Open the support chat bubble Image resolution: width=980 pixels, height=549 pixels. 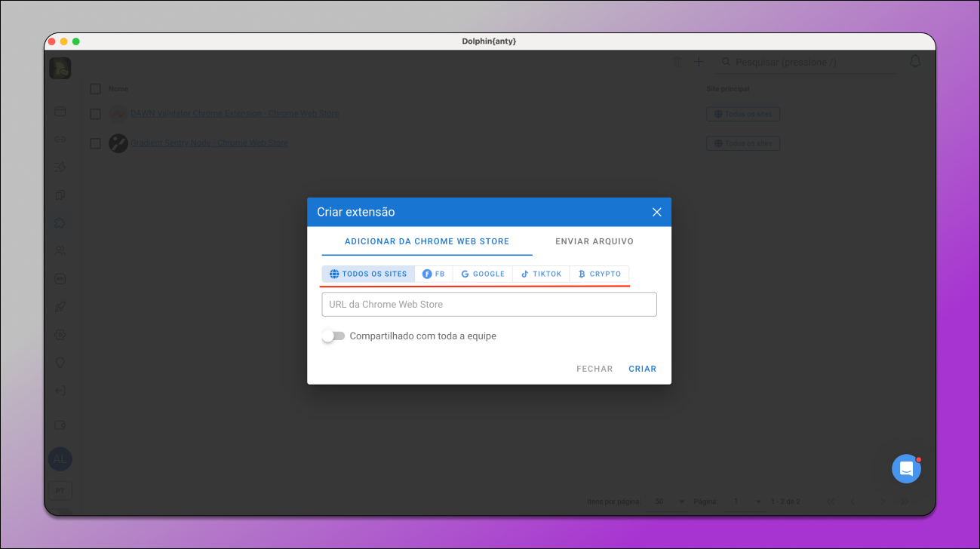[906, 468]
